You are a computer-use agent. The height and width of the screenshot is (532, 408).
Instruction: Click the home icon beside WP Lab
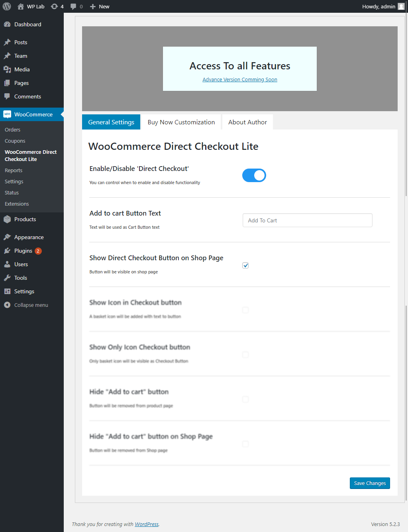tap(21, 6)
